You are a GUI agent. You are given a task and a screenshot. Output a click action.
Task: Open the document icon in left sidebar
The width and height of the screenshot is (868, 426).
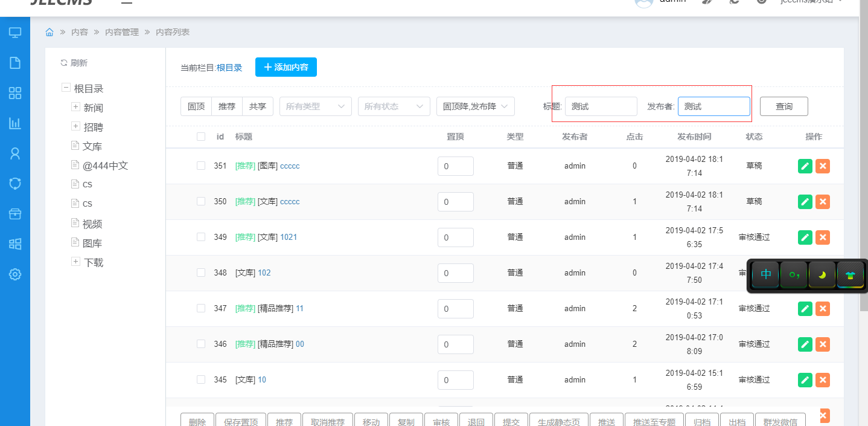click(15, 63)
